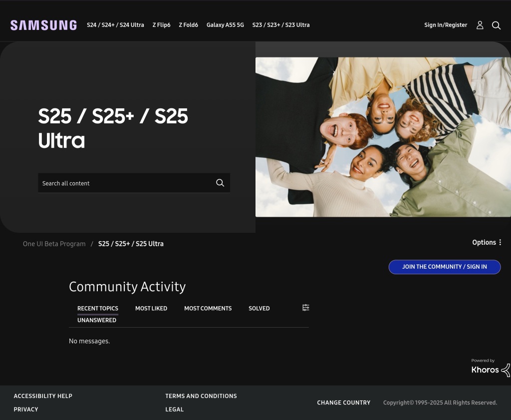Click the No messages. text

tap(89, 341)
